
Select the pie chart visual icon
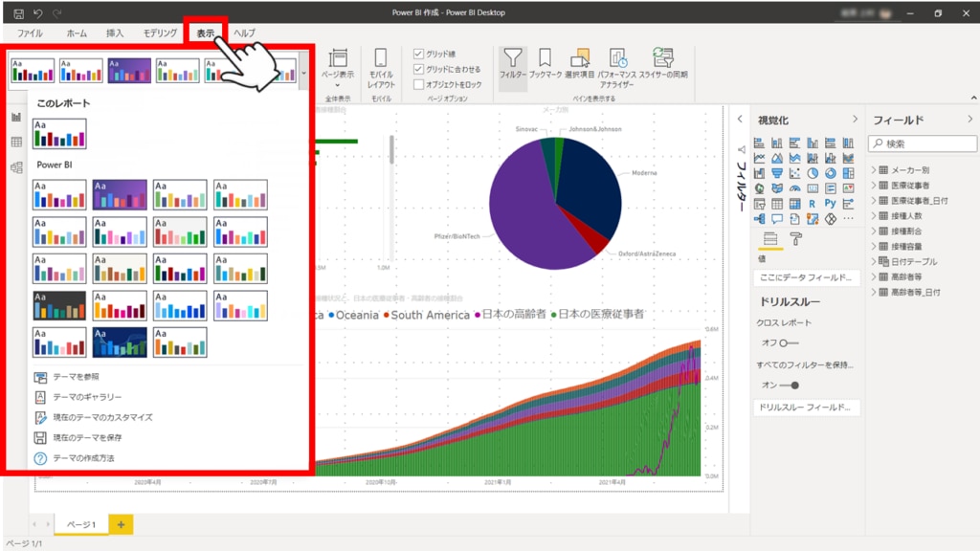(813, 173)
